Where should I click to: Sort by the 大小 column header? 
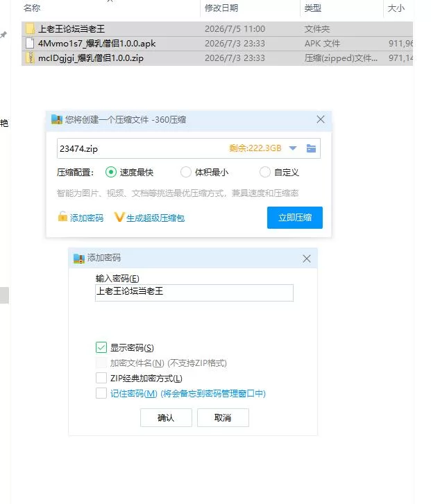coord(396,8)
